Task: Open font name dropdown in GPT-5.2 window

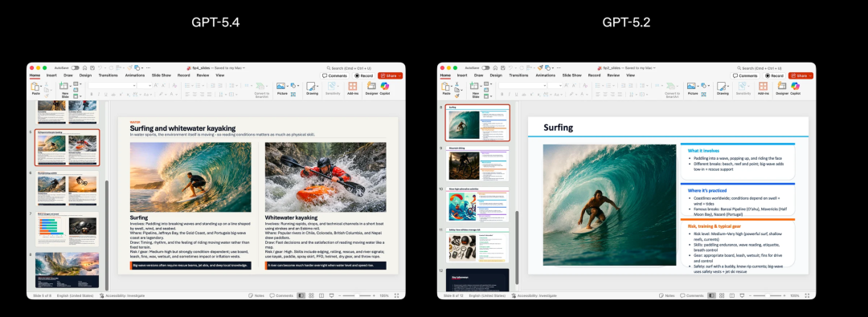Action: [x=545, y=86]
